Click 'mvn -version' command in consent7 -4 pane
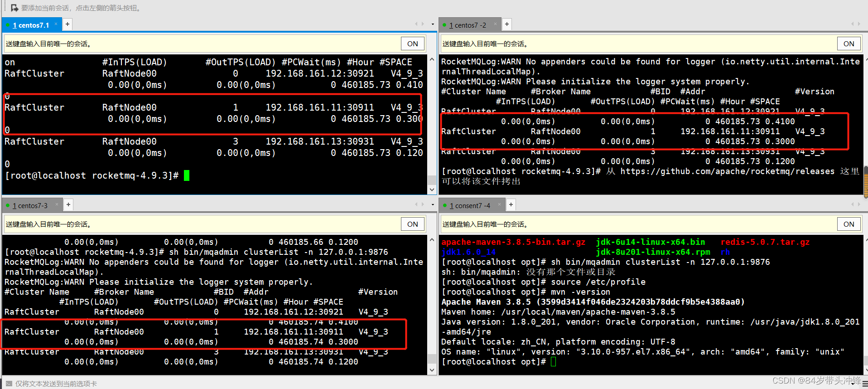This screenshot has height=389, width=868. click(x=580, y=292)
